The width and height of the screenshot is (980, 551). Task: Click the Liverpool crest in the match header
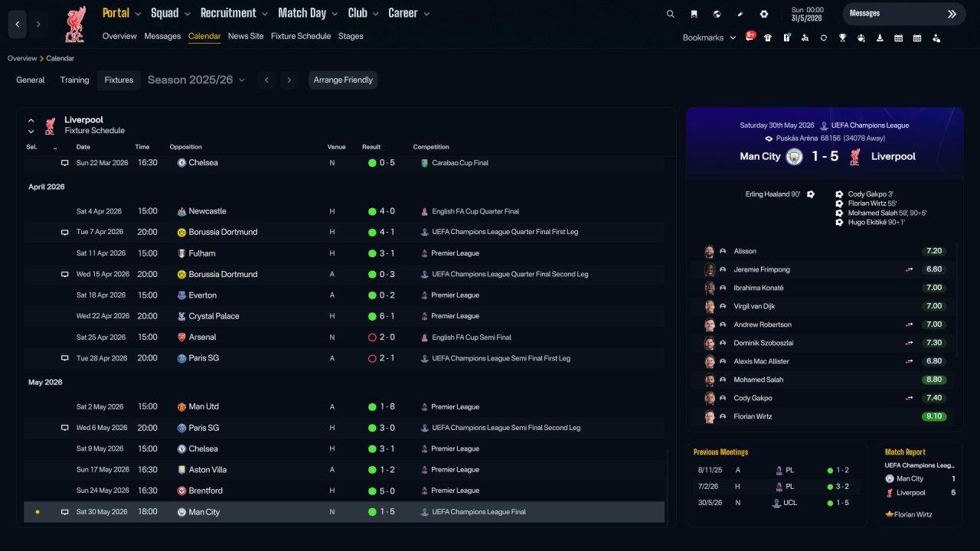click(855, 156)
